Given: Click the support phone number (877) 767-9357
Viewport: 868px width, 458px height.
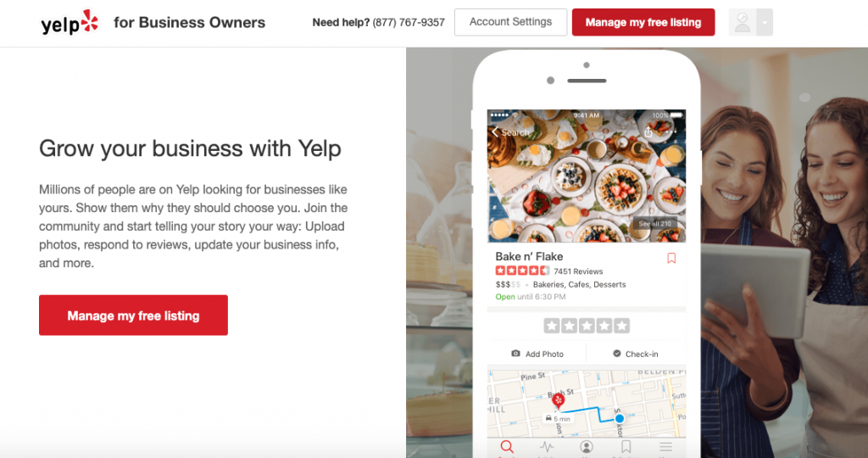Looking at the screenshot, I should click(409, 23).
